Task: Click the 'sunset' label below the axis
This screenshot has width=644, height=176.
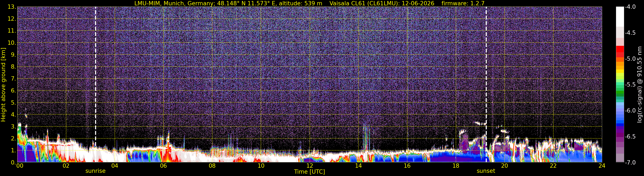Action: 486,171
